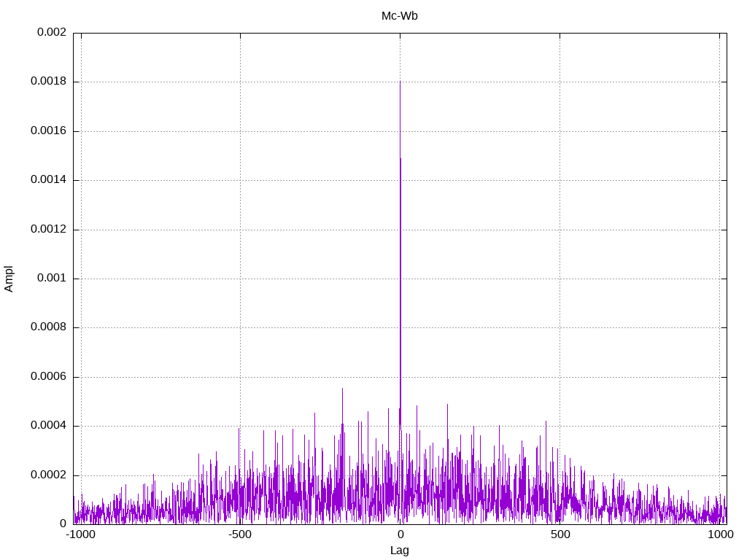The image size is (747, 560).
Task: Pick the 0.0012 y-axis tick label
Action: click(48, 230)
